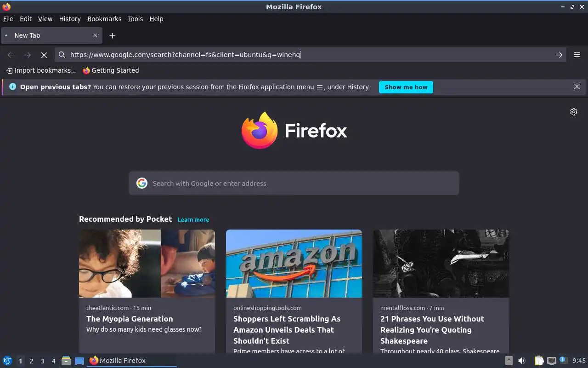
Task: Go to the typed address arrow
Action: point(559,55)
